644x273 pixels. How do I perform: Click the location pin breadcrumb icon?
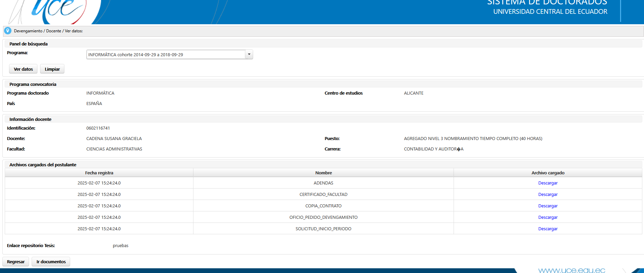pos(7,31)
